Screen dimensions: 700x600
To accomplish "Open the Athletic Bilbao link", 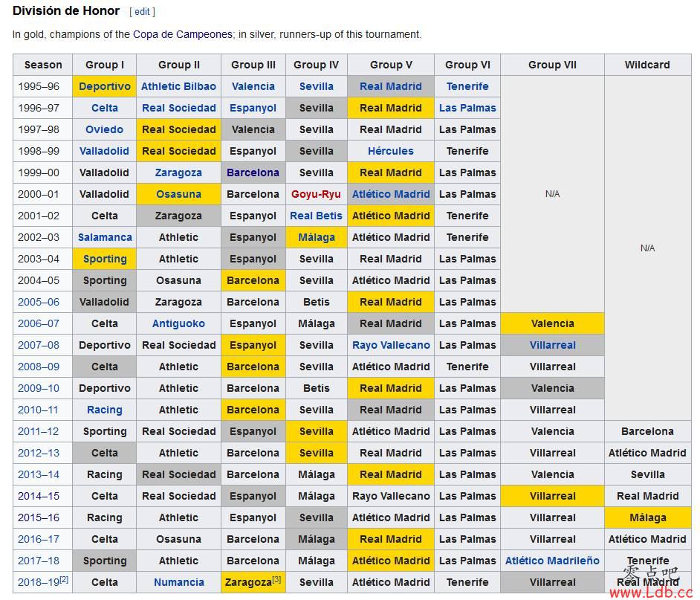I will click(178, 86).
